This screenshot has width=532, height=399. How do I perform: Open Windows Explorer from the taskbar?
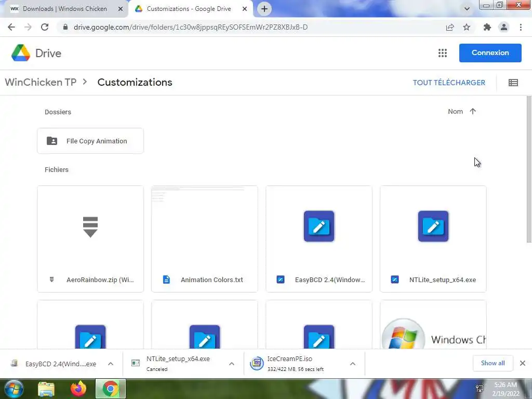[46, 389]
